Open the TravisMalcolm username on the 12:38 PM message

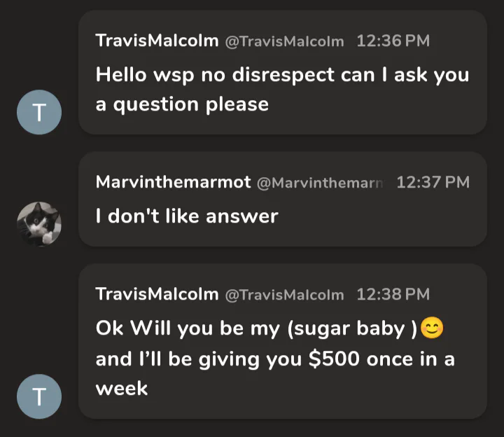tap(157, 294)
